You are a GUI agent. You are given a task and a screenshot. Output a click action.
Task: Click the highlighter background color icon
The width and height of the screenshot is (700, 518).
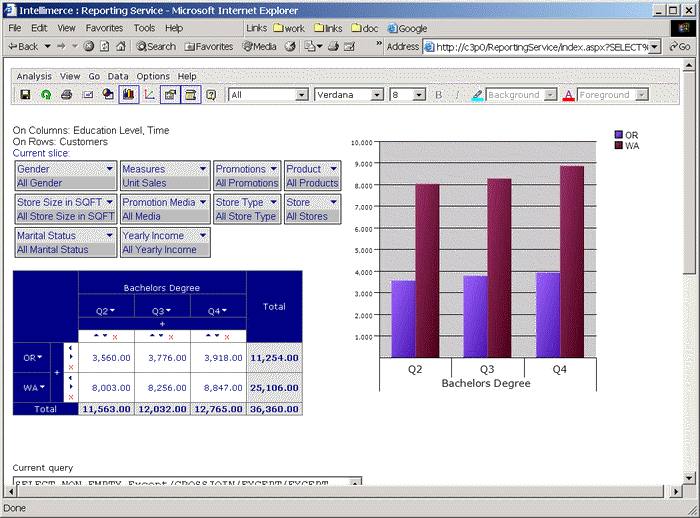tap(477, 95)
